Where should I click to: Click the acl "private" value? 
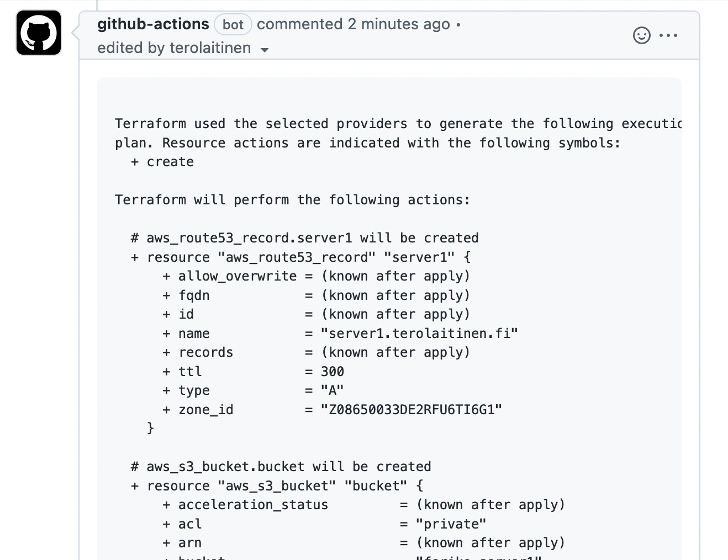click(451, 524)
